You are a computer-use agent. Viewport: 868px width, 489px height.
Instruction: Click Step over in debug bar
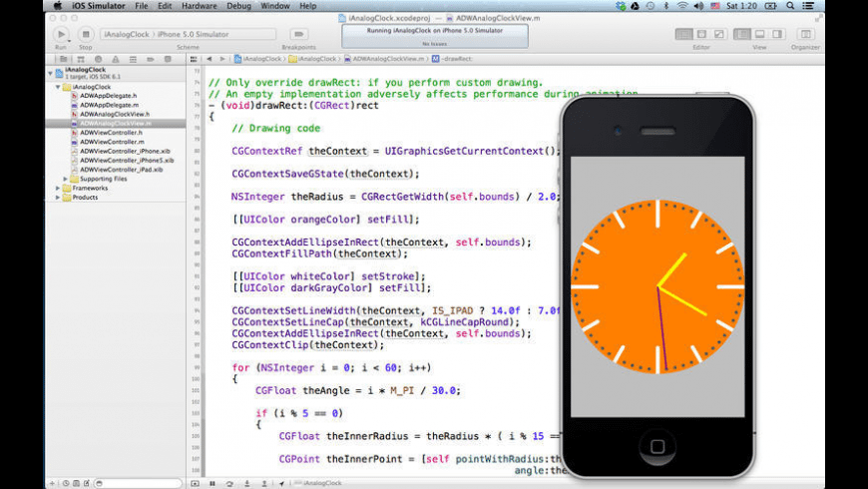coord(229,483)
